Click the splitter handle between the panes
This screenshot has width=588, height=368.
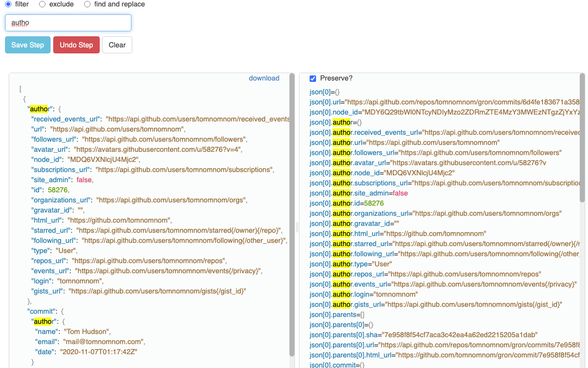297,227
